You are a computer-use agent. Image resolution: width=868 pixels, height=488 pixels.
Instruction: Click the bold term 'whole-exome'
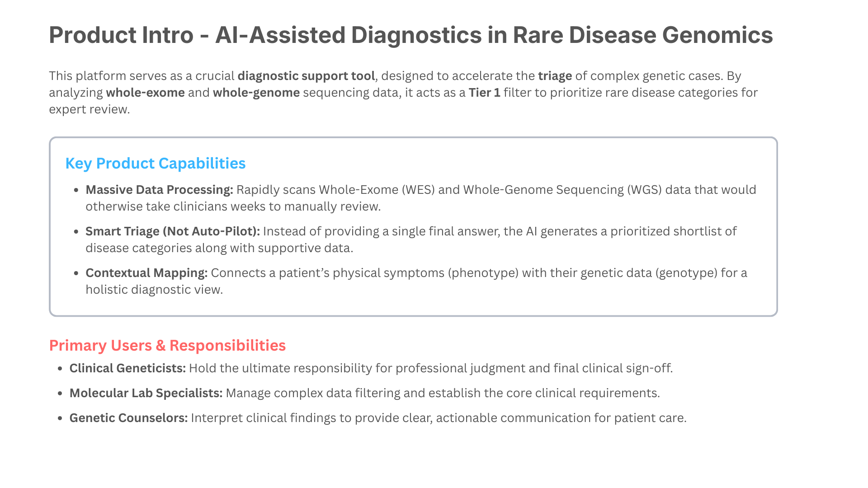point(145,93)
